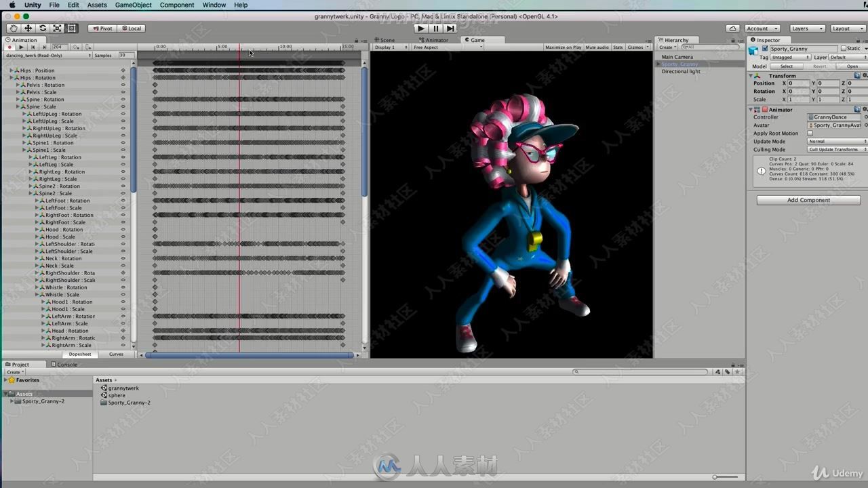Open Animator help reference icon
Viewport: 868px width, 488px height.
[x=857, y=109]
